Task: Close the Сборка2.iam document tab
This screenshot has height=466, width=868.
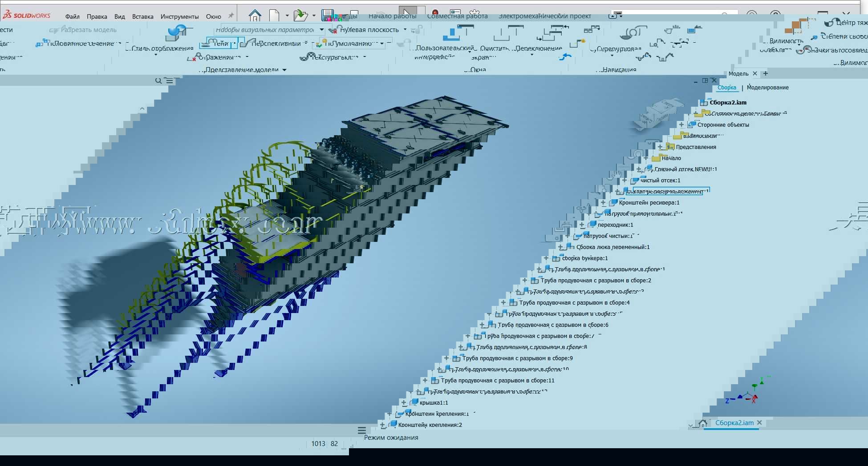Action: 759,423
